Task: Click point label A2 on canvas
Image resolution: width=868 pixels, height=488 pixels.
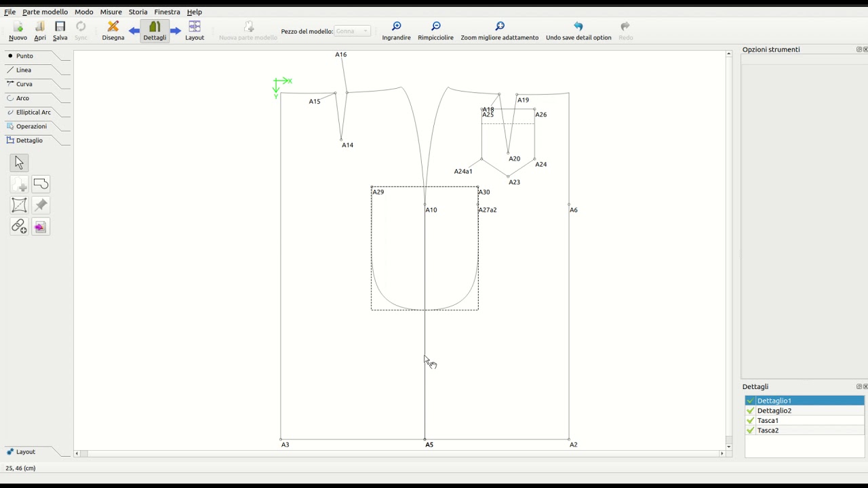Action: (574, 445)
